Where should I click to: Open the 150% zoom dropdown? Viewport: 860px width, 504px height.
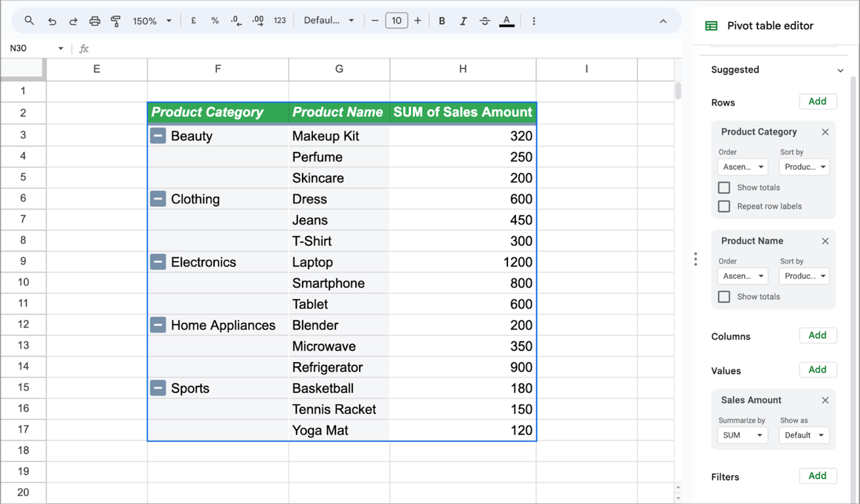152,21
